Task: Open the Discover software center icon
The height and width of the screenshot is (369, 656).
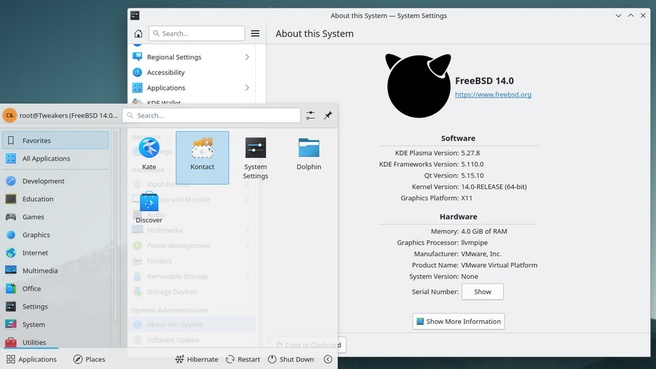Action: 149,208
